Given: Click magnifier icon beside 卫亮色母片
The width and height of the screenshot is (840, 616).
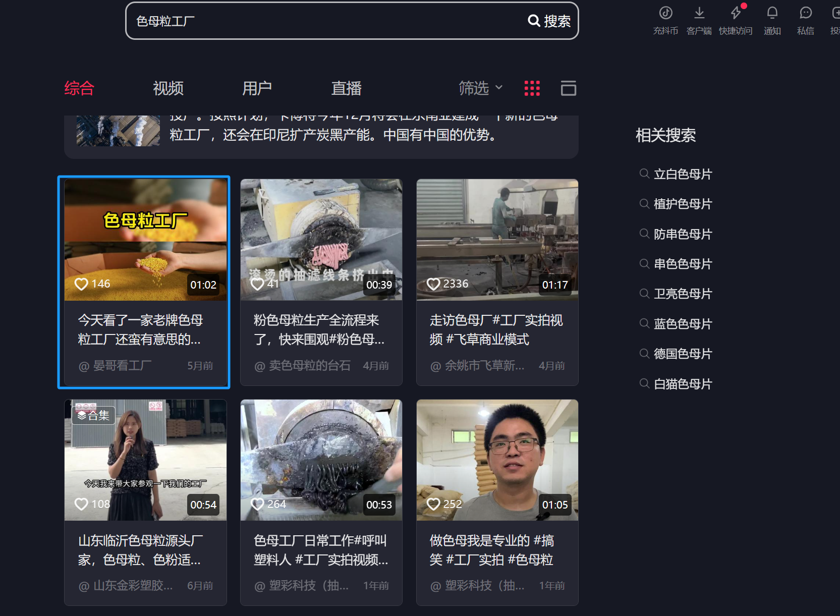Looking at the screenshot, I should (x=644, y=293).
